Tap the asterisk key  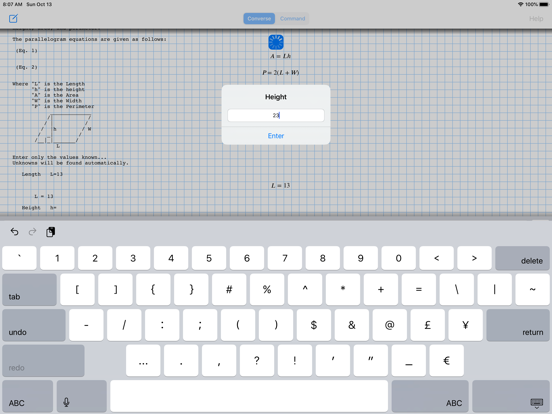[343, 290]
